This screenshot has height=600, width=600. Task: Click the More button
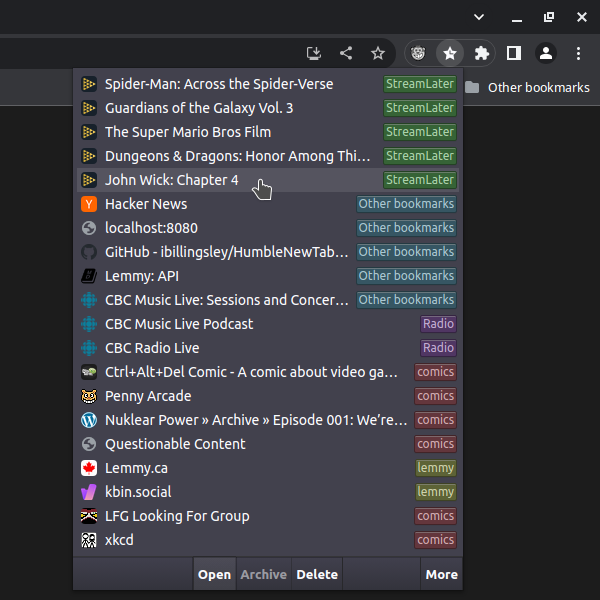click(442, 574)
